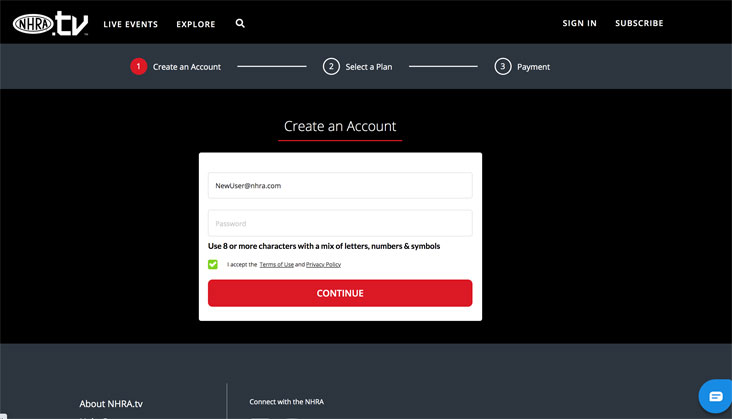
Task: Uncheck the accept terms checkbox
Action: pyautogui.click(x=213, y=264)
